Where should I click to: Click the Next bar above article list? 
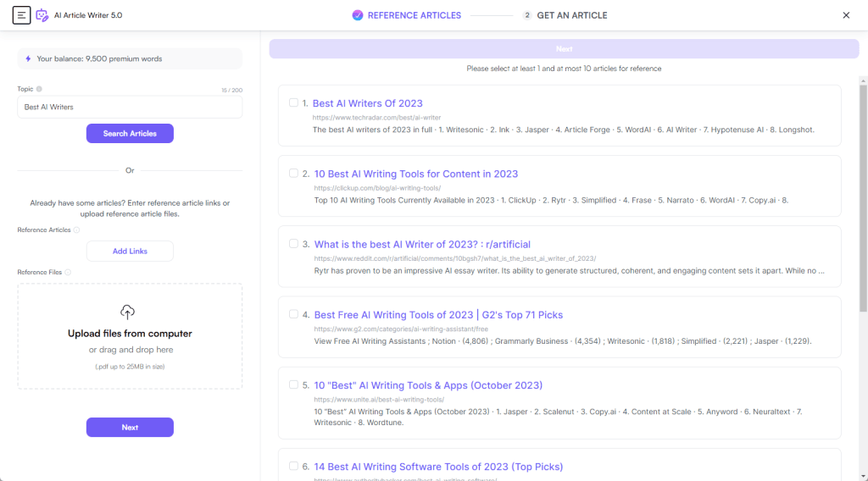tap(564, 48)
